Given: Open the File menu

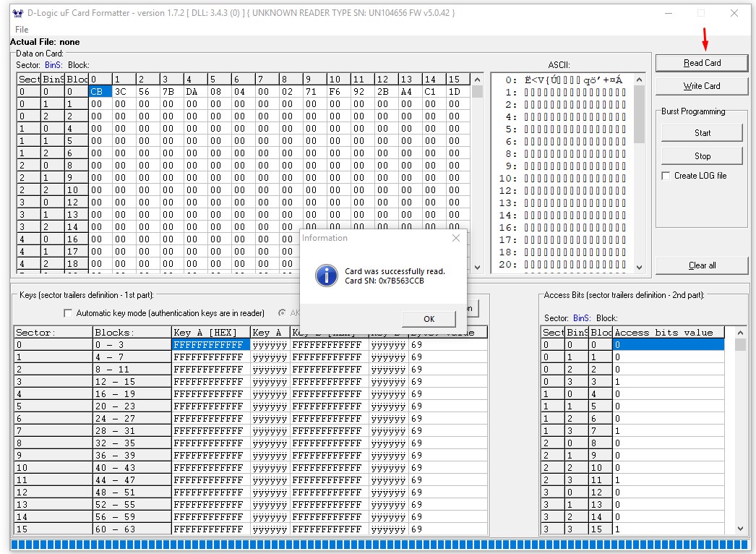Looking at the screenshot, I should pos(22,30).
